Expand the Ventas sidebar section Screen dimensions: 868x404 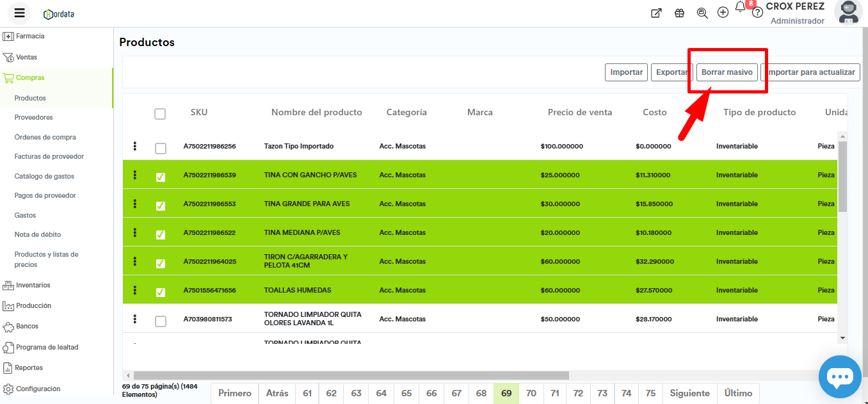26,57
